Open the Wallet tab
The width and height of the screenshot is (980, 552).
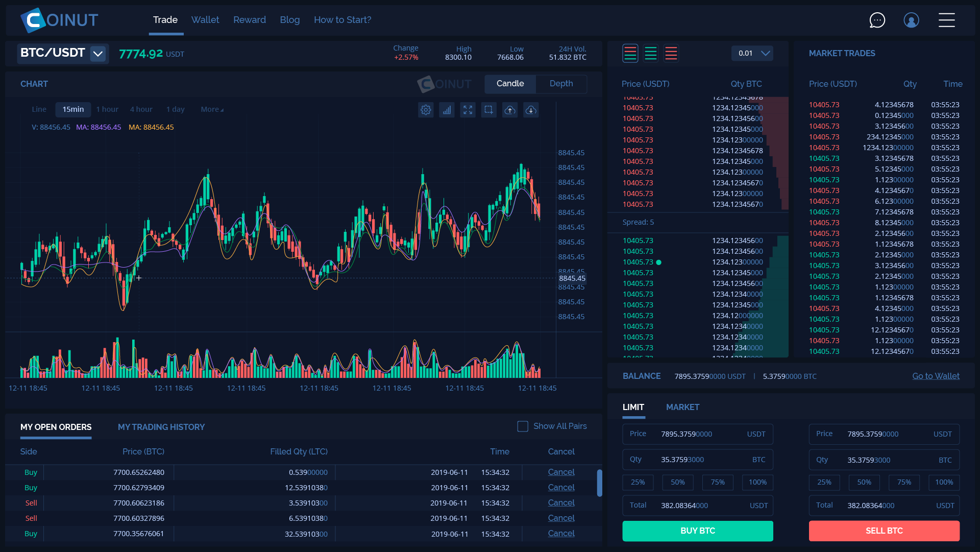click(205, 20)
